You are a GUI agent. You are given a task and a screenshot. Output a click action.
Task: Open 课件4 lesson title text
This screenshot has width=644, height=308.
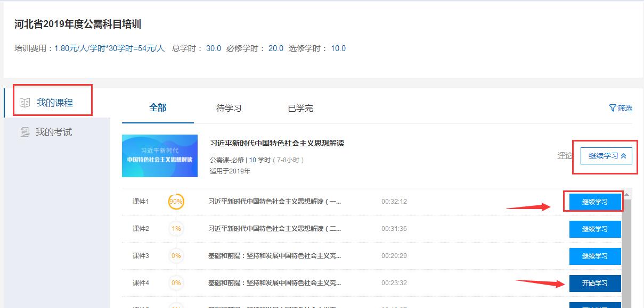coord(274,283)
